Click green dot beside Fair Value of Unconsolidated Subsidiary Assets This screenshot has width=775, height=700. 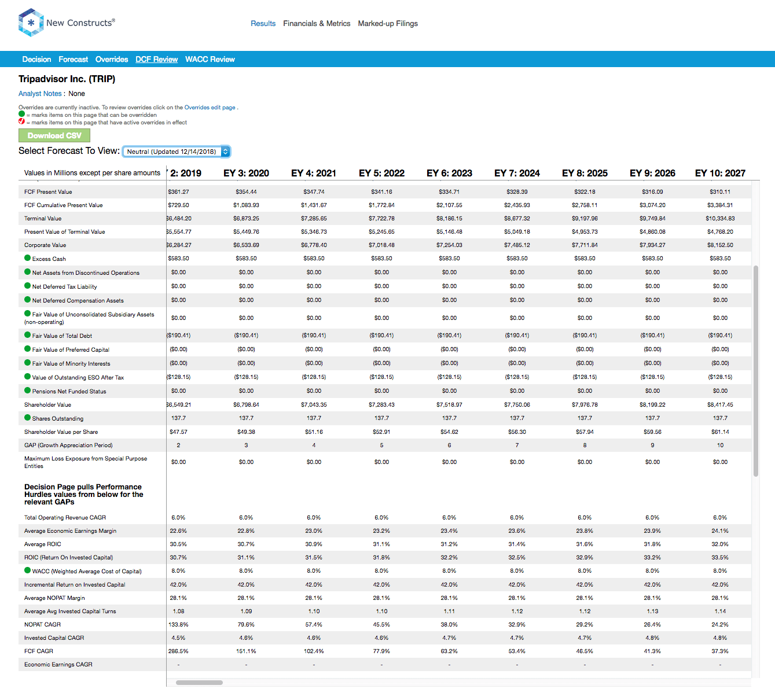(x=27, y=314)
